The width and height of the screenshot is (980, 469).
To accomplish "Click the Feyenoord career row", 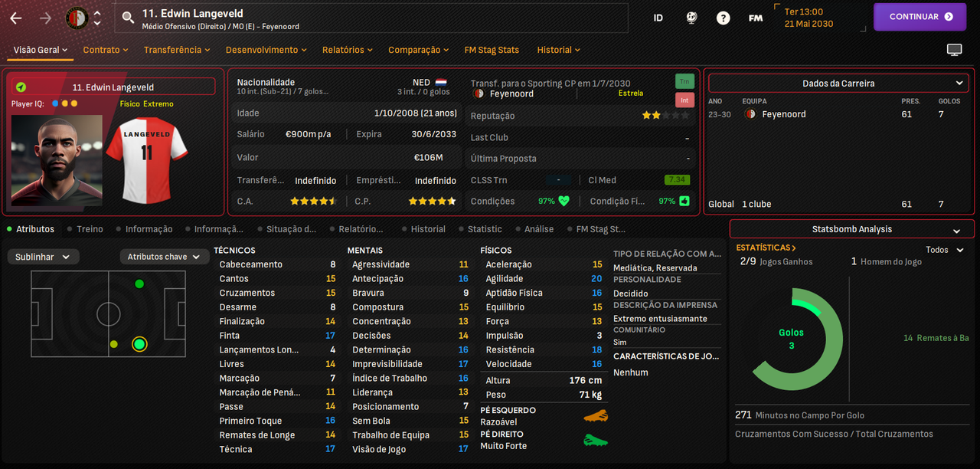I will tap(838, 114).
